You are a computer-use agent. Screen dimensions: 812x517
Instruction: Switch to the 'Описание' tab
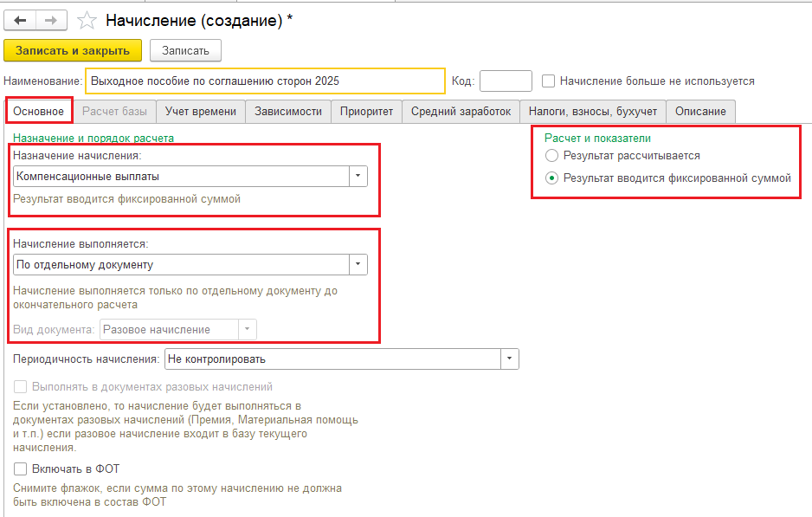click(x=701, y=111)
